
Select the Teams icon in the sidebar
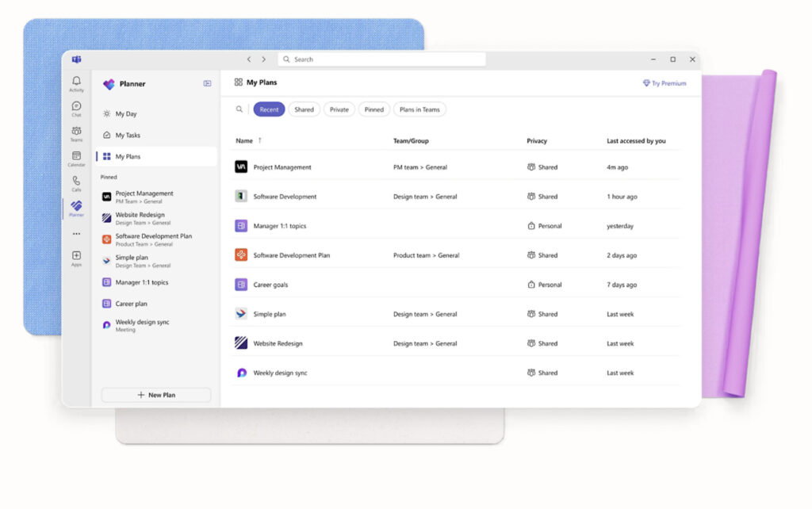point(76,129)
